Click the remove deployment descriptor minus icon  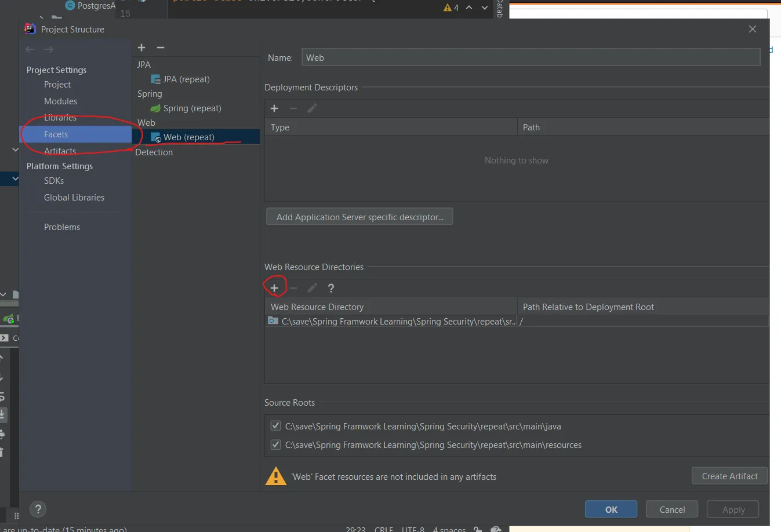click(293, 108)
